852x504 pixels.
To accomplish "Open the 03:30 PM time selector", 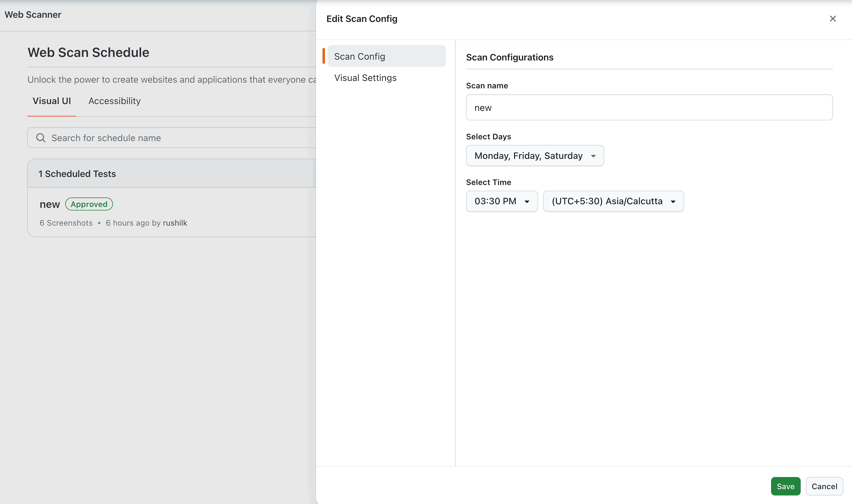I will [x=502, y=201].
